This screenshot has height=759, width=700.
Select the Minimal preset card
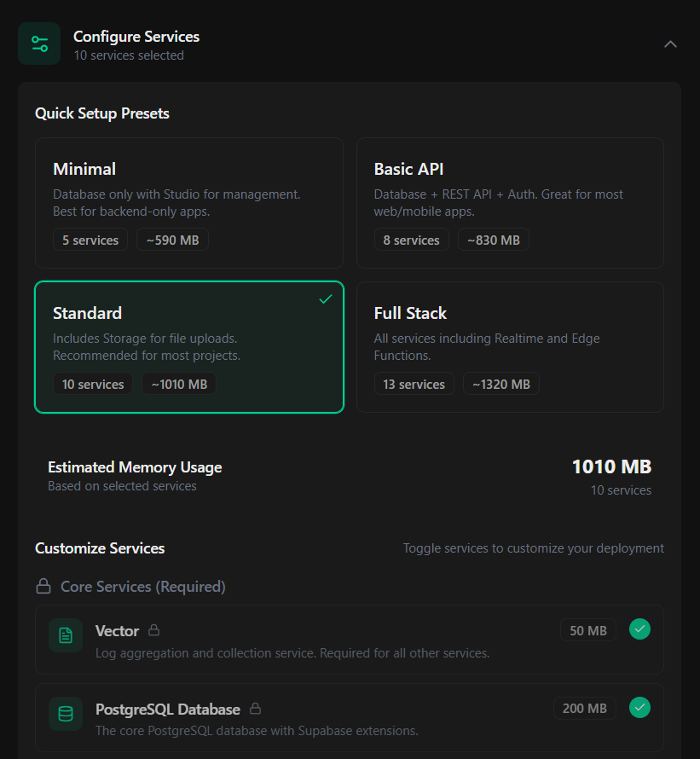coord(188,203)
